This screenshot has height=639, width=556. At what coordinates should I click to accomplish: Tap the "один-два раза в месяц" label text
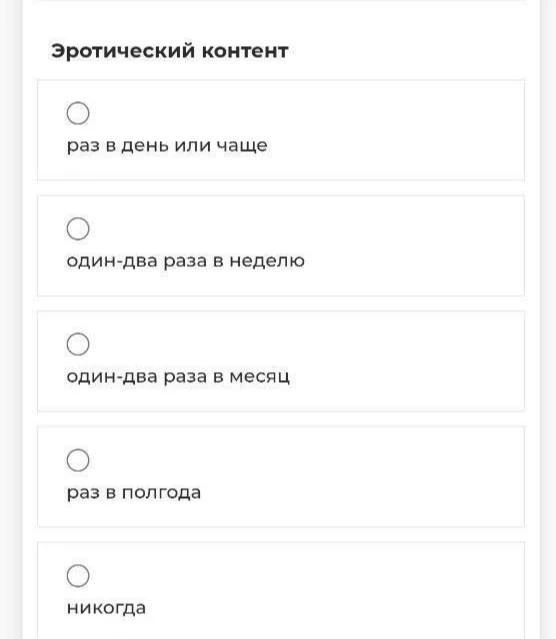[178, 377]
